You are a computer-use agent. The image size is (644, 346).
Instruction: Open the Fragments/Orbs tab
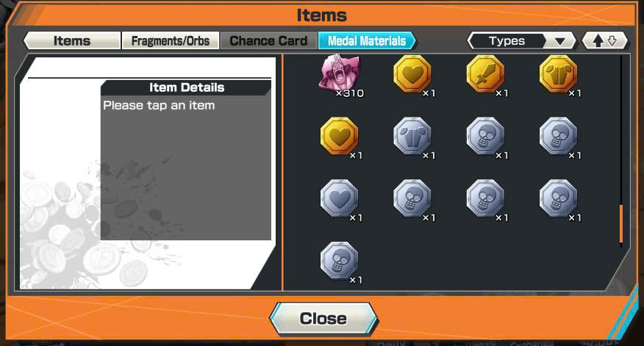coord(170,40)
